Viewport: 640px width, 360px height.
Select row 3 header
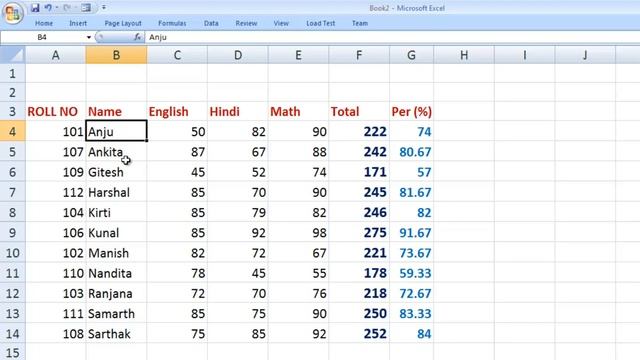(x=13, y=111)
